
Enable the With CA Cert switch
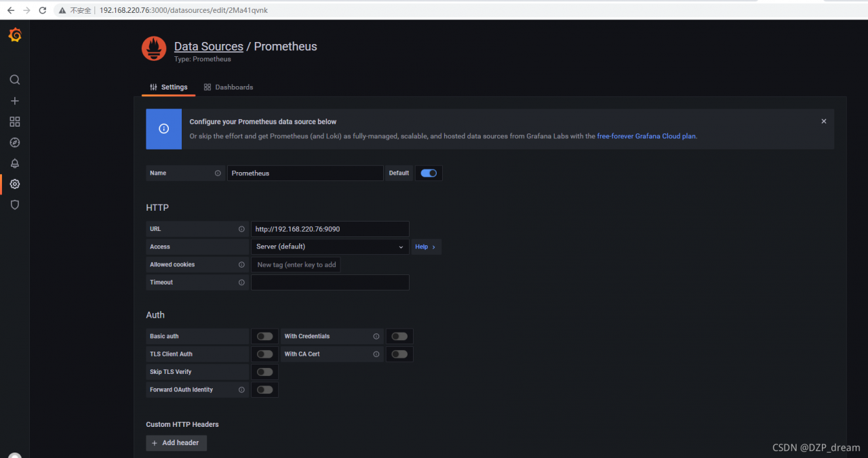click(x=399, y=354)
